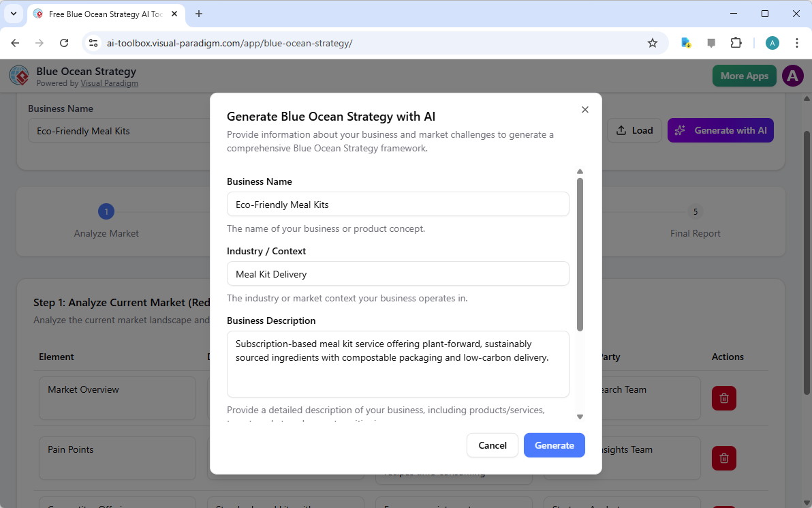Delete the Pain Points element with the trash icon
The width and height of the screenshot is (812, 508).
pyautogui.click(x=723, y=458)
